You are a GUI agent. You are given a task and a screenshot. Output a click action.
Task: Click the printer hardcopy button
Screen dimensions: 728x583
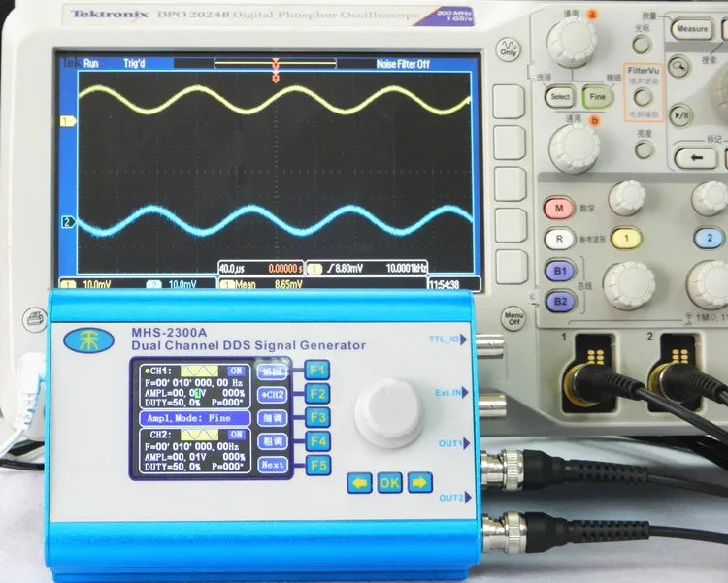(35, 320)
